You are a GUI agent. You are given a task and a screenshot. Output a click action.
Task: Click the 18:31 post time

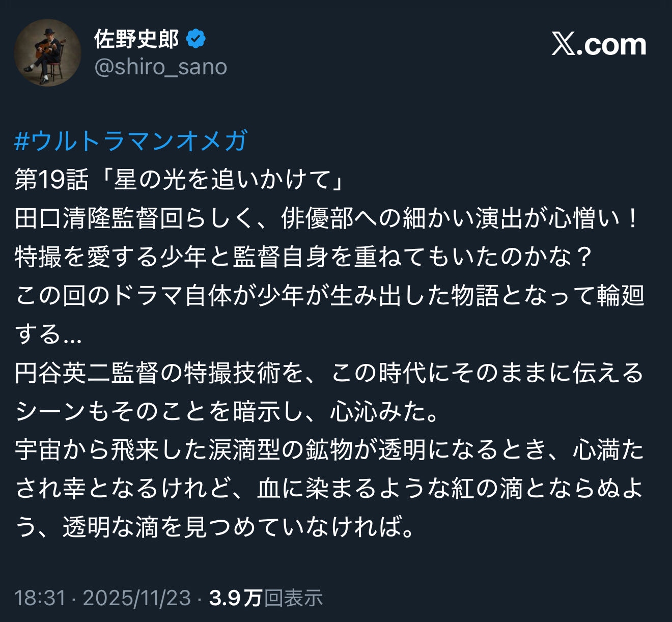point(40,598)
